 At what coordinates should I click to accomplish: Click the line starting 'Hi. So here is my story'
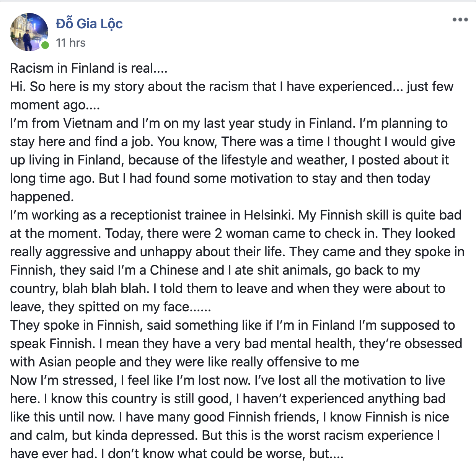pyautogui.click(x=231, y=86)
